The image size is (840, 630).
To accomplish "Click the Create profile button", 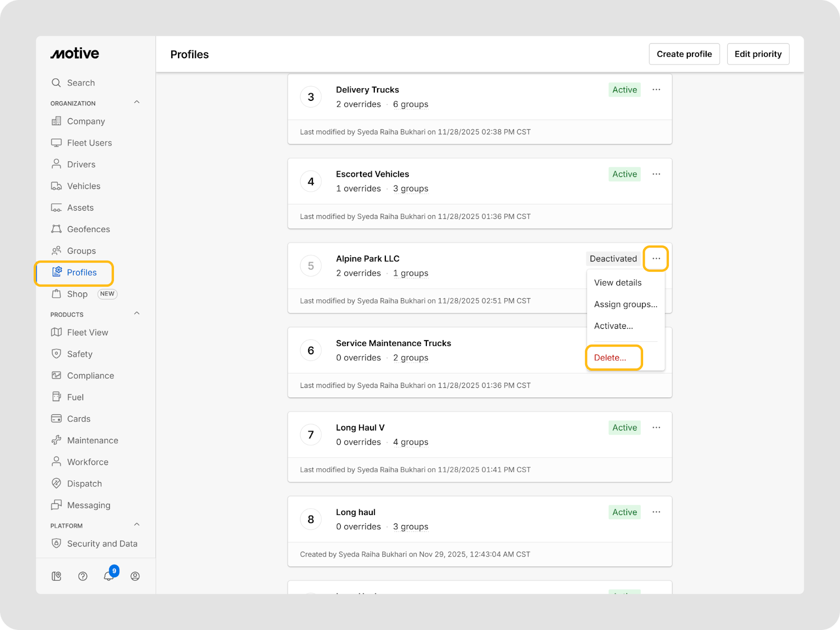I will click(x=684, y=54).
